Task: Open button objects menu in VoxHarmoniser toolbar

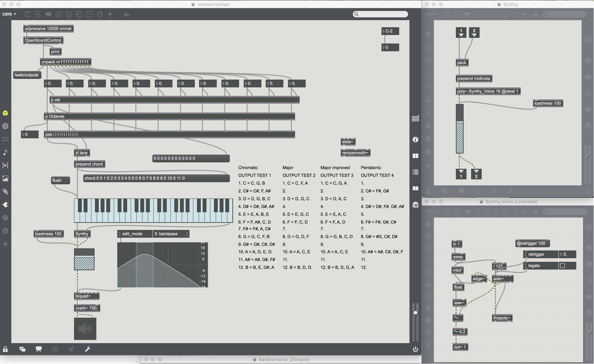Action: [x=69, y=14]
